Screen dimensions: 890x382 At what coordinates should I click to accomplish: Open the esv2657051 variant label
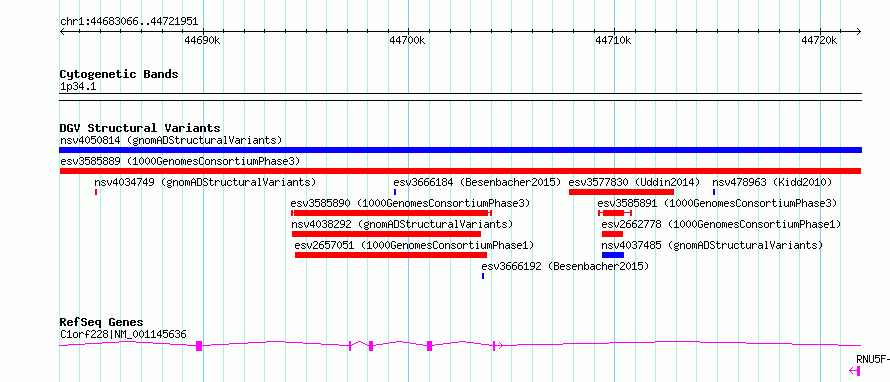(414, 245)
